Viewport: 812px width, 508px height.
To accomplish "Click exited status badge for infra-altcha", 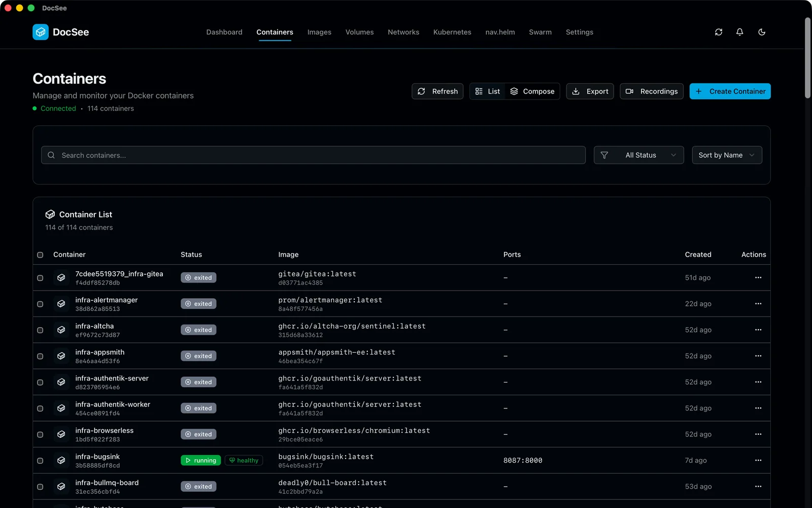I will click(x=198, y=330).
